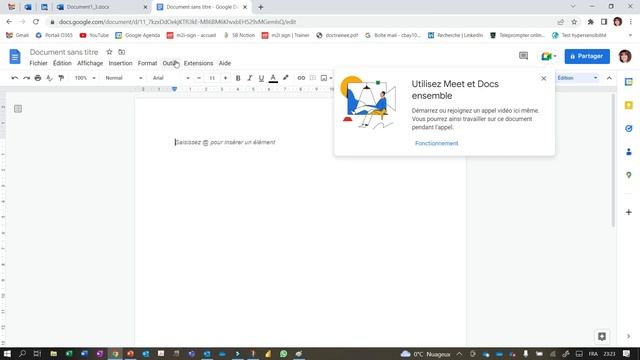The width and height of the screenshot is (640, 360).
Task: Open the Keep side panel icon
Action: [629, 105]
